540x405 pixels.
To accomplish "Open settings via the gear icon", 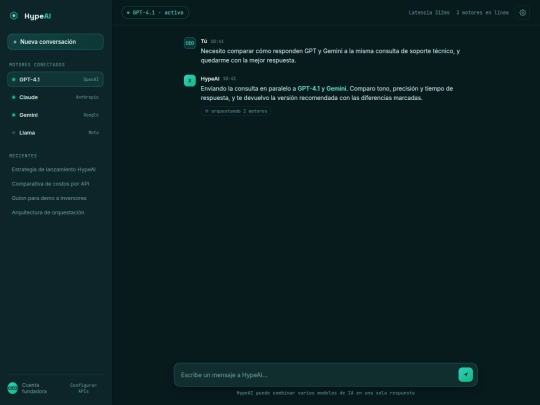I will point(522,13).
